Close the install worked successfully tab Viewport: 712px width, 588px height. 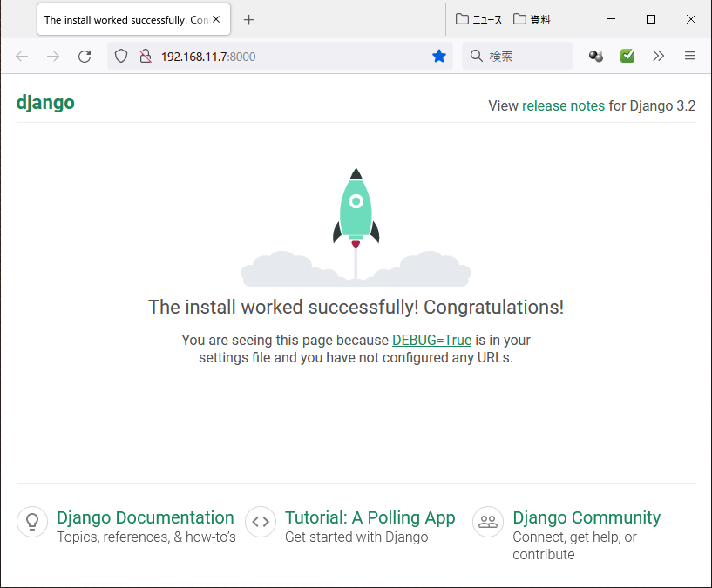(x=216, y=19)
